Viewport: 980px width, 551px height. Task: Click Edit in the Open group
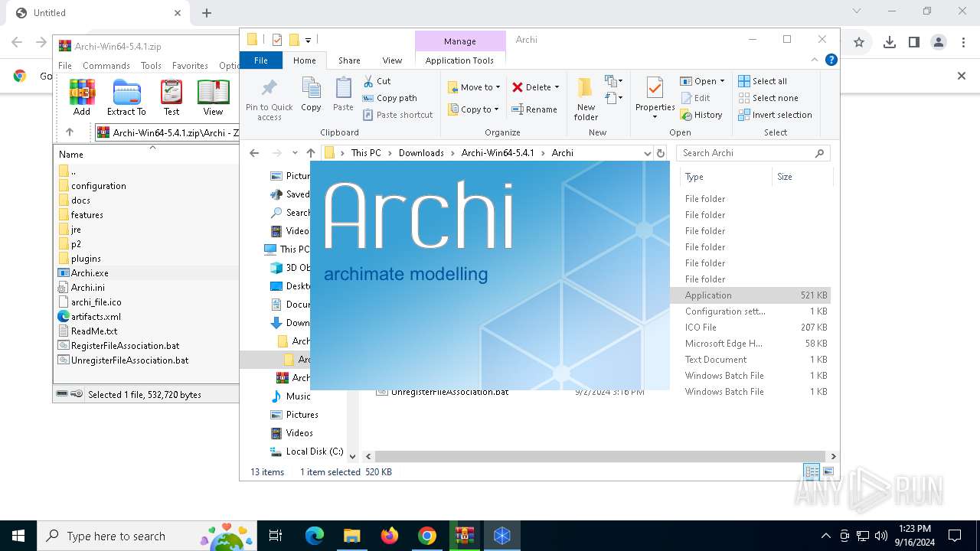tap(695, 98)
